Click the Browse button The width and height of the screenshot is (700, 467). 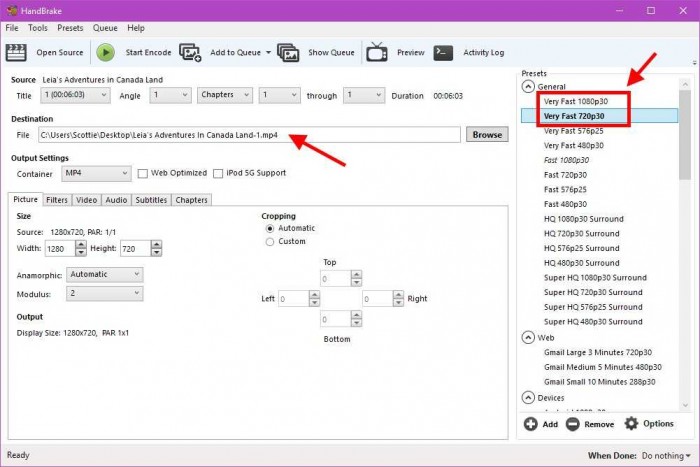click(x=487, y=134)
